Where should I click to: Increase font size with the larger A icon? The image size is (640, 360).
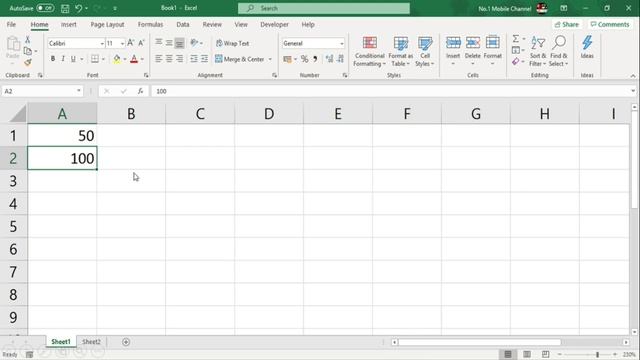[131, 43]
